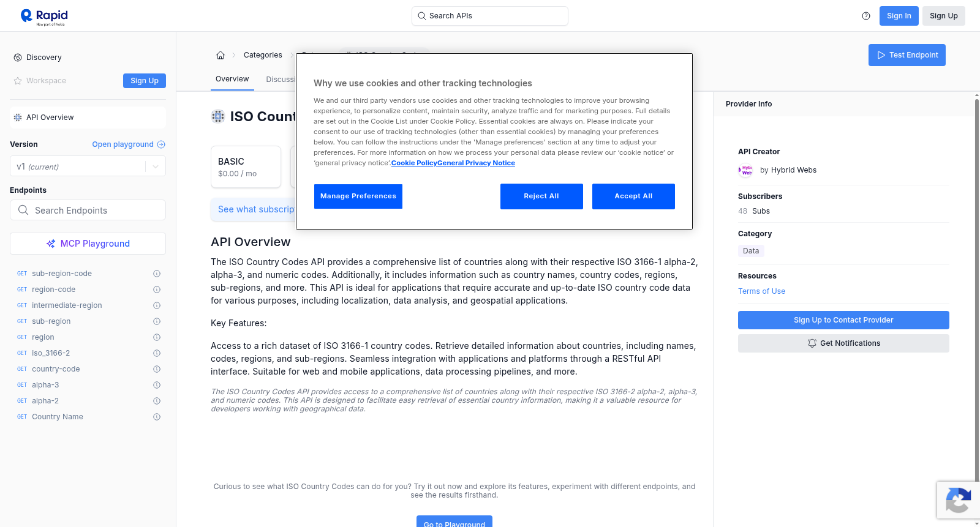
Task: Show info for sub-region endpoint
Action: click(x=157, y=321)
